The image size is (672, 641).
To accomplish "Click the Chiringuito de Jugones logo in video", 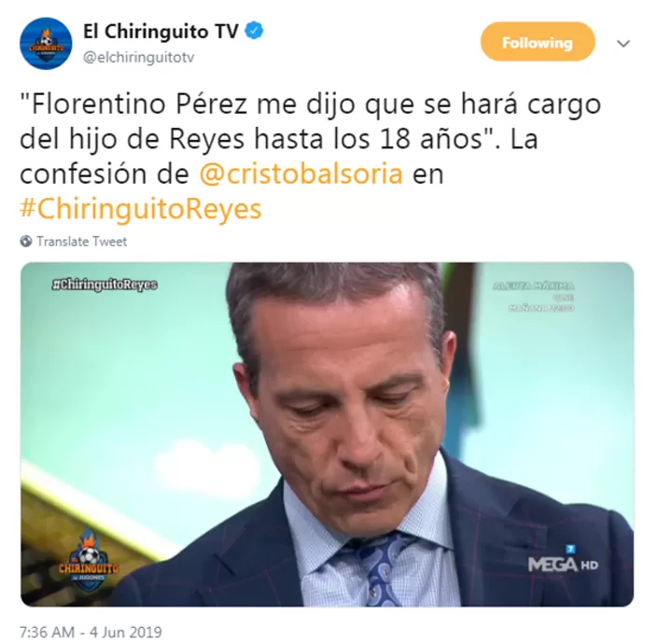I will pos(89,560).
